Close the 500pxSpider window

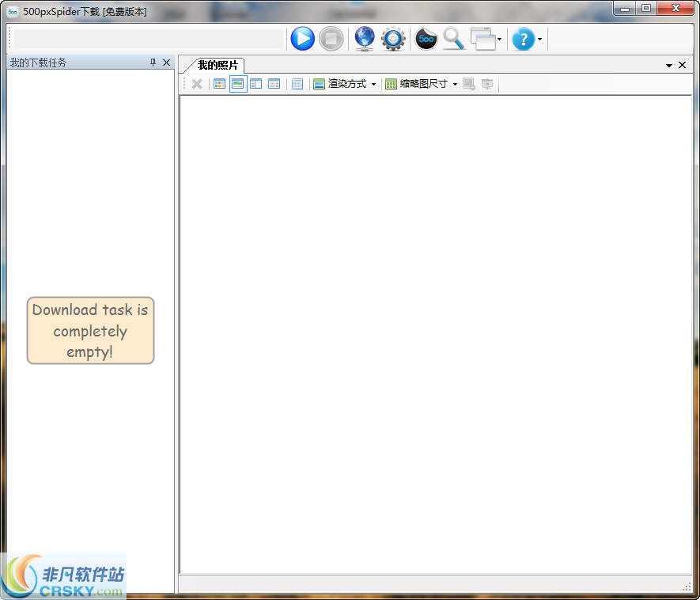(x=675, y=8)
